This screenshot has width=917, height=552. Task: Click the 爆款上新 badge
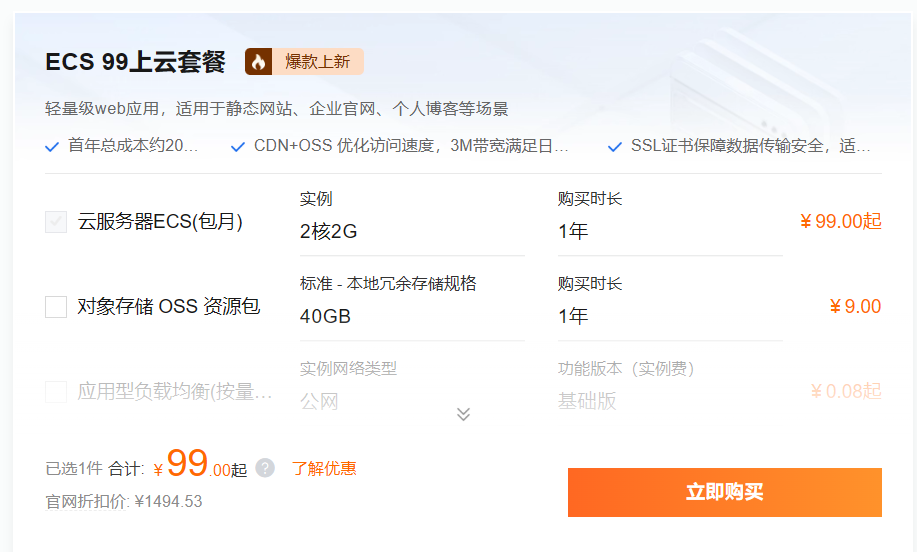(x=317, y=62)
